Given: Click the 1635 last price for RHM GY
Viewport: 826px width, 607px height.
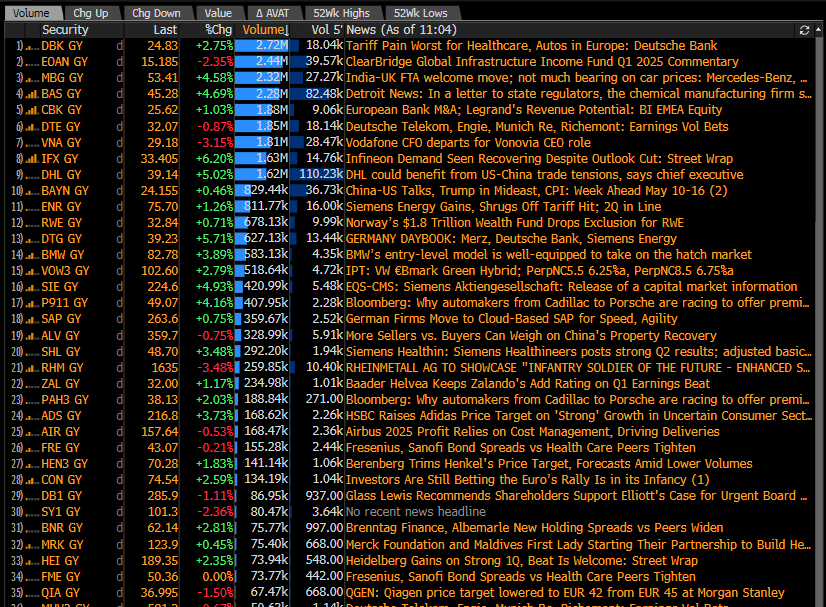Looking at the screenshot, I should (165, 368).
